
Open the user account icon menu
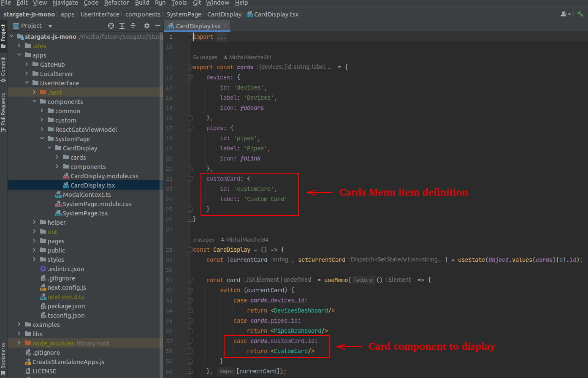click(x=565, y=14)
